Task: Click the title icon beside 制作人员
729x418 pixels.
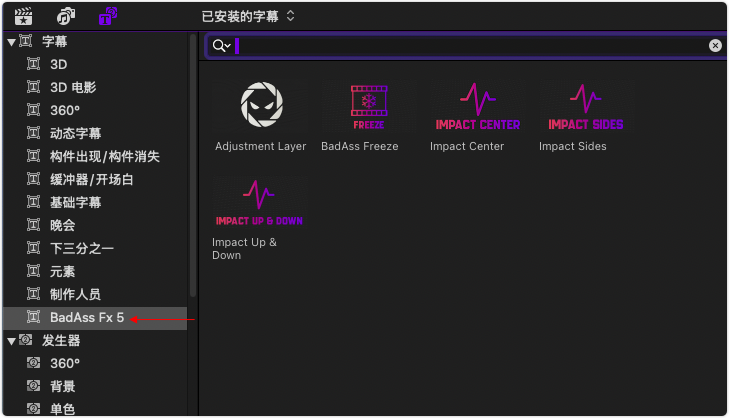Action: (x=33, y=294)
